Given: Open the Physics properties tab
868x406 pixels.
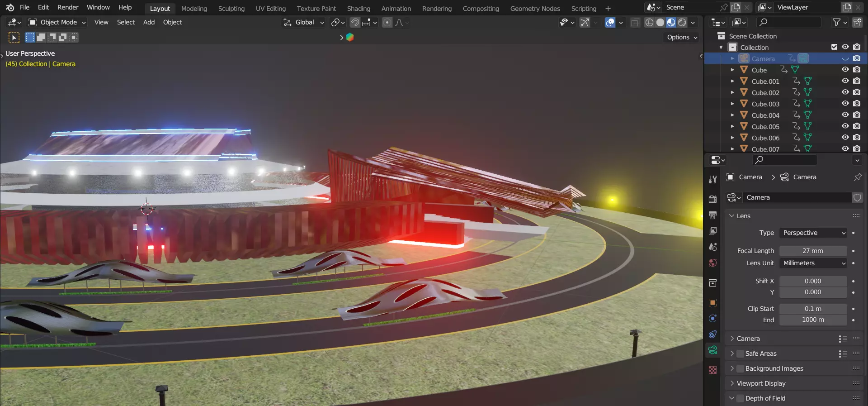Looking at the screenshot, I should pos(713,318).
